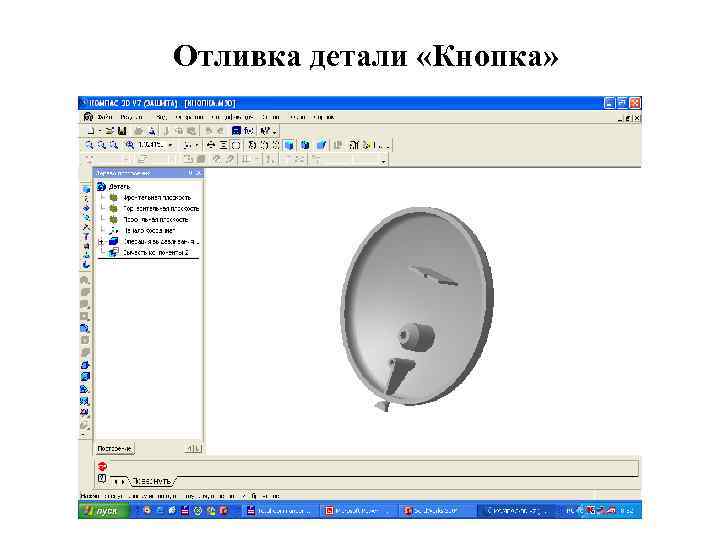Switch to Microsoft PowerPoint from the taskbar
The image size is (720, 540).
(x=358, y=510)
